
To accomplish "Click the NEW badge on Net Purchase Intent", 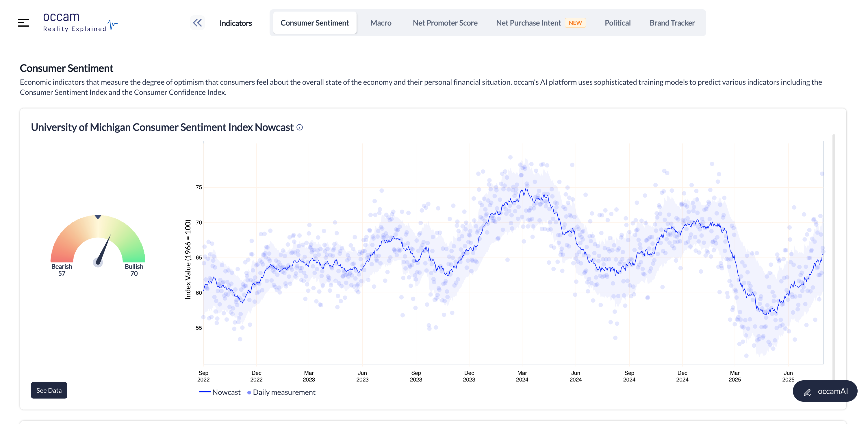I will point(575,23).
